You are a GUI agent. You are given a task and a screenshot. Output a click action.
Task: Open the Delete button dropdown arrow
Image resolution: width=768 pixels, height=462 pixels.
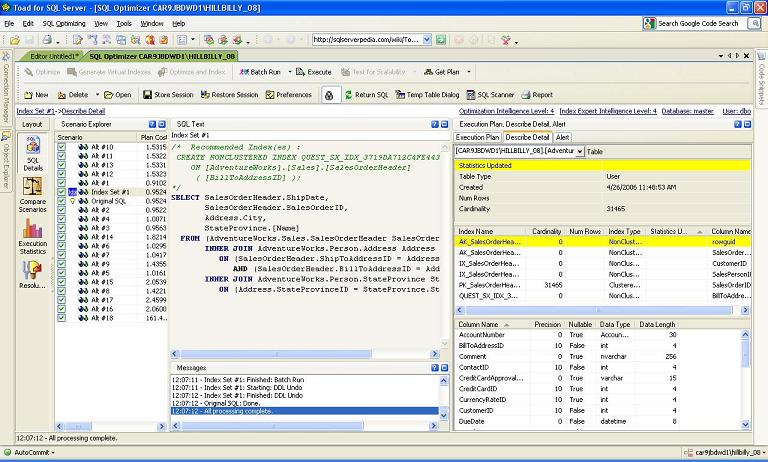point(97,95)
